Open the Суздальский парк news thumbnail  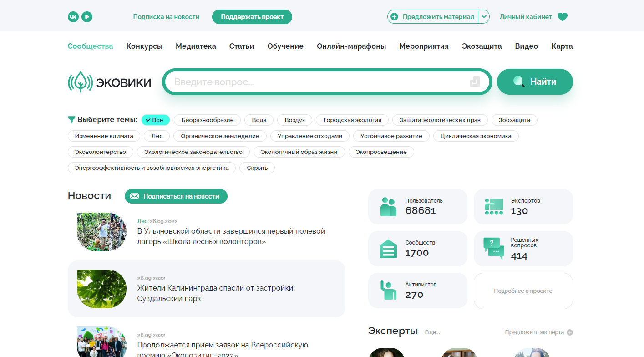pos(101,289)
